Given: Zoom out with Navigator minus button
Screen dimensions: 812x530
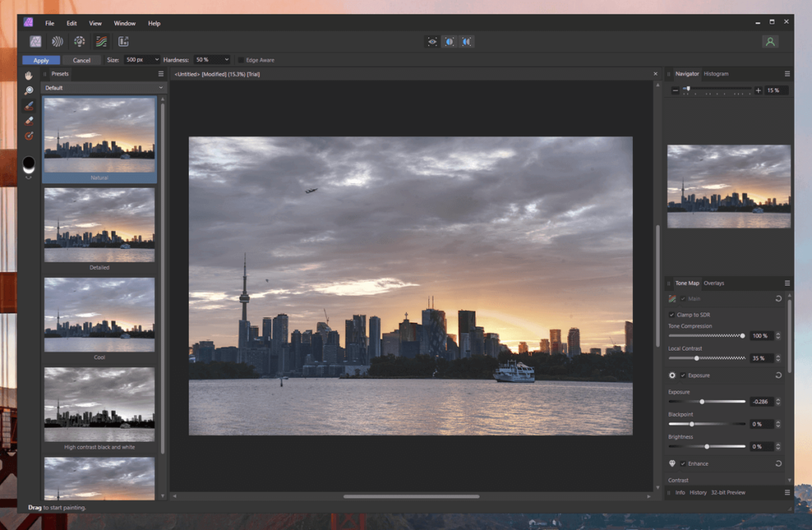Looking at the screenshot, I should point(675,90).
